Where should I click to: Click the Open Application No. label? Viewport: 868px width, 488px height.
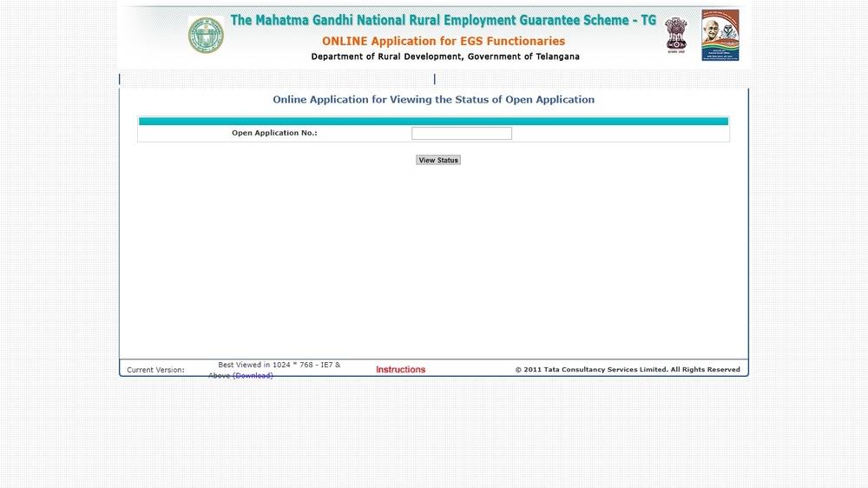point(274,133)
